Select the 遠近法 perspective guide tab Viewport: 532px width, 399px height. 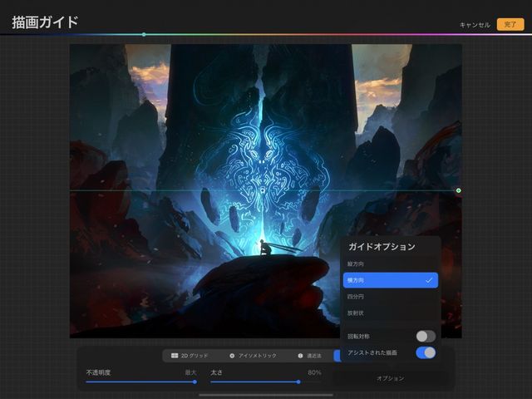309,356
